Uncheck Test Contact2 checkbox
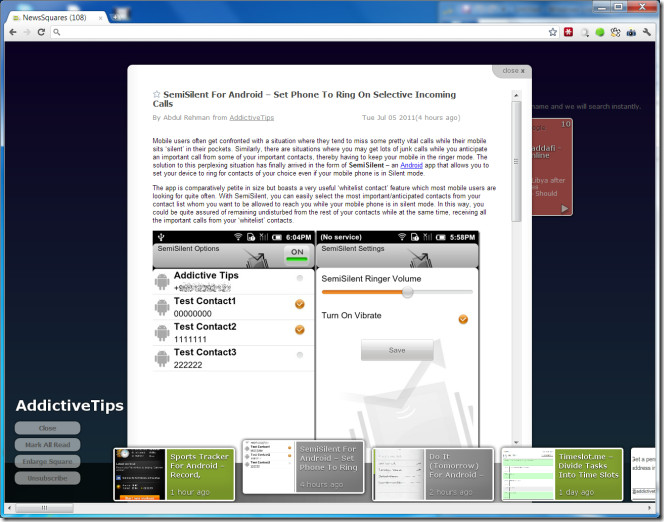Viewport: 664px width, 522px height. click(x=300, y=329)
